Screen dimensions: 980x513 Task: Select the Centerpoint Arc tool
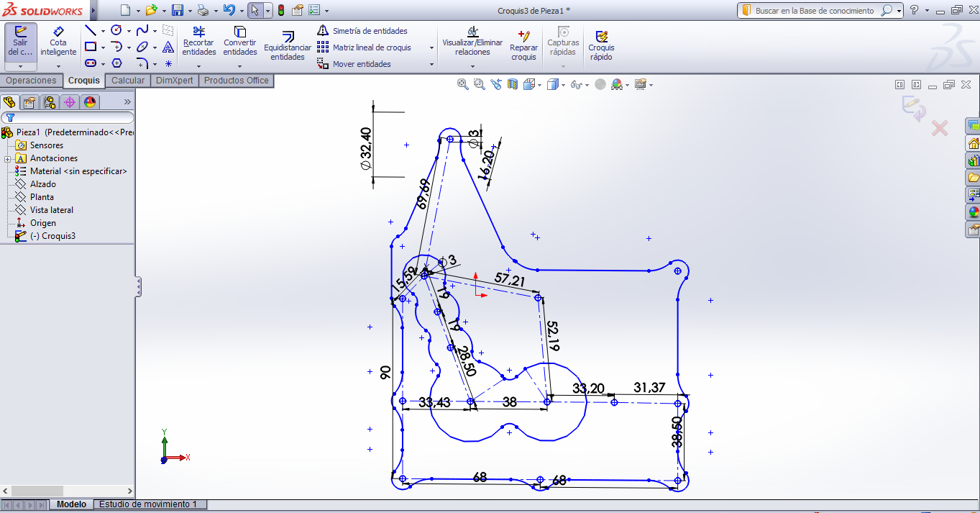[x=116, y=47]
